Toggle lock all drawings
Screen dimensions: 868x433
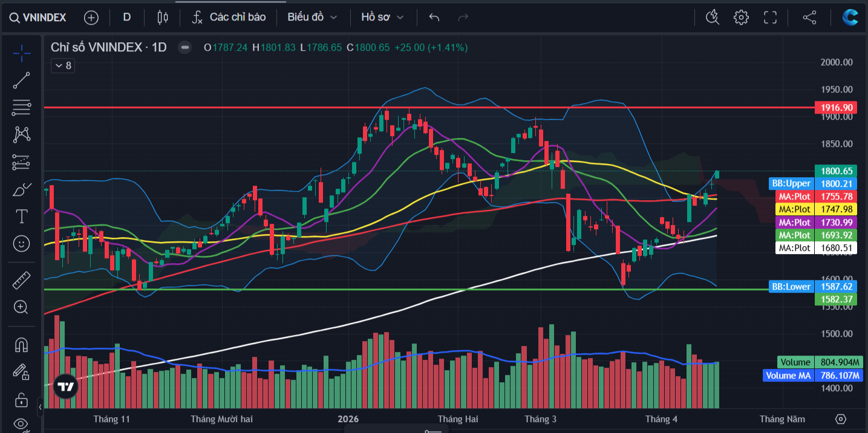[x=22, y=400]
